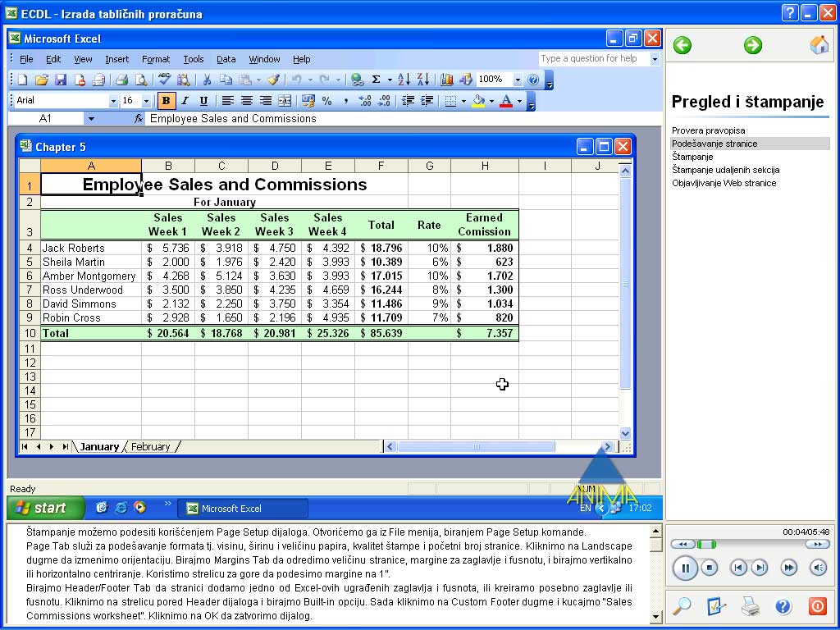840x630 pixels.
Task: Apply the Format Painter icon
Action: click(275, 79)
